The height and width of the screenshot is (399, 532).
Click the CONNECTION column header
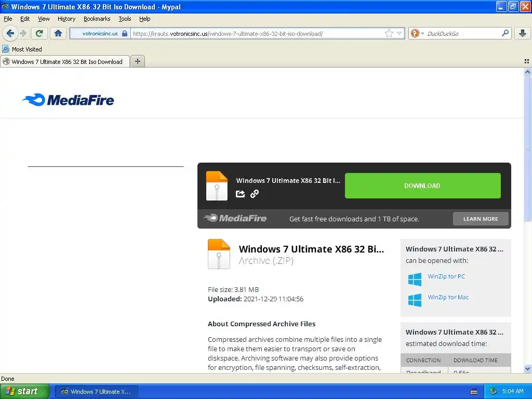coord(423,360)
